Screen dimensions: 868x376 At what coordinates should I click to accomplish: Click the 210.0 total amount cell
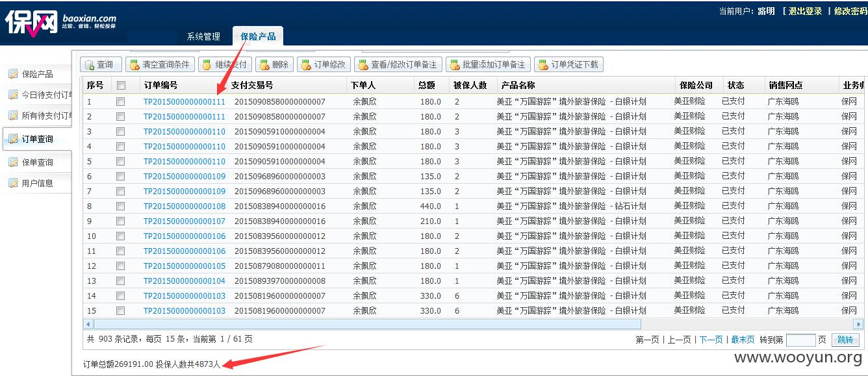click(x=430, y=221)
